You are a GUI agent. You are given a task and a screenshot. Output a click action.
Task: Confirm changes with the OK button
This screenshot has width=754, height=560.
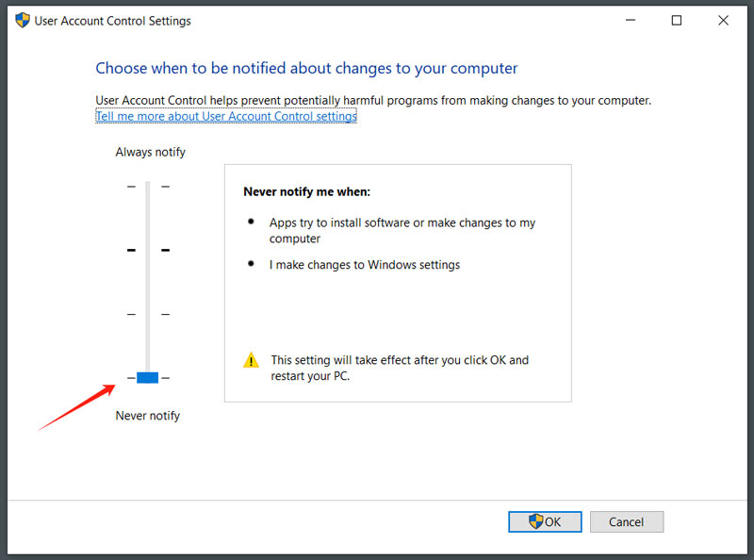click(545, 522)
